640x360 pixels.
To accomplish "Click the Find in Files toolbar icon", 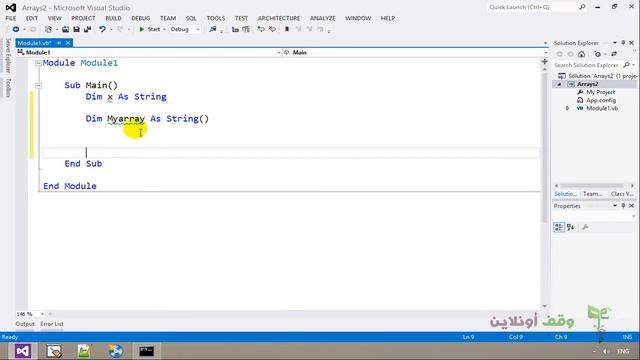I will [213, 29].
